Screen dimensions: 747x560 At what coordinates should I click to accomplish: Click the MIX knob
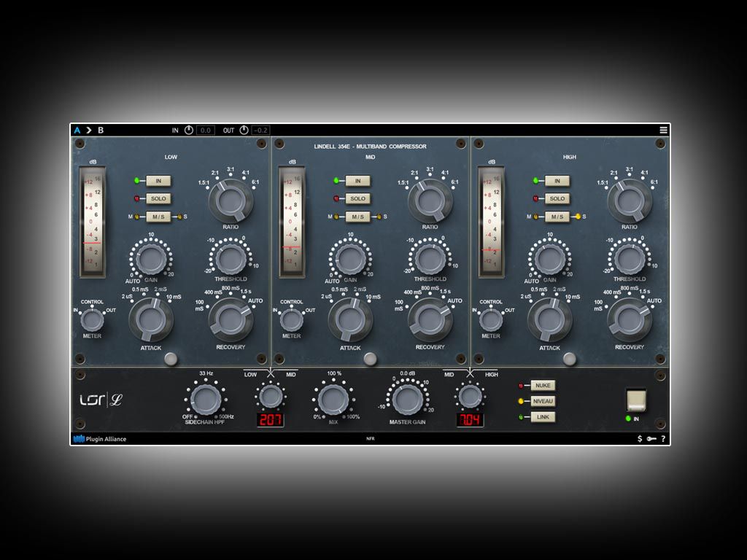tap(333, 399)
